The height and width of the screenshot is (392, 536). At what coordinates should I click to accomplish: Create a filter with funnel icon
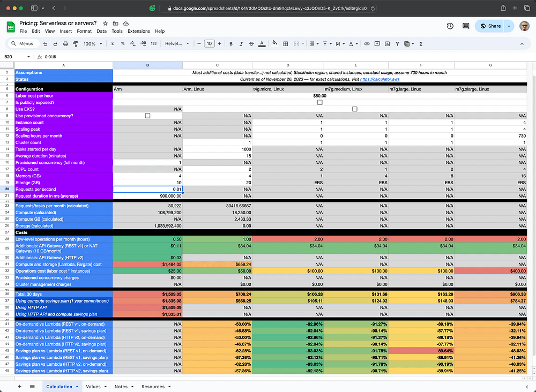point(397,44)
